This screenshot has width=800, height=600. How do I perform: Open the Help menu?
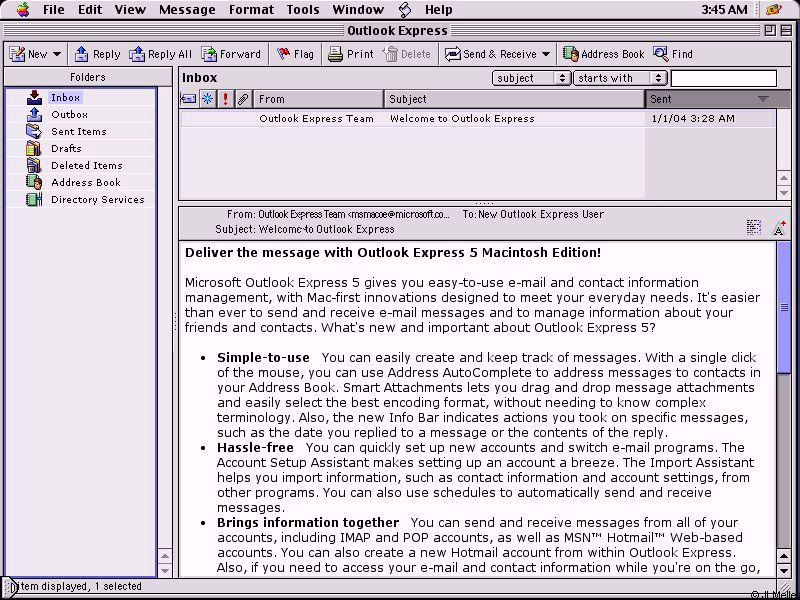[x=438, y=10]
